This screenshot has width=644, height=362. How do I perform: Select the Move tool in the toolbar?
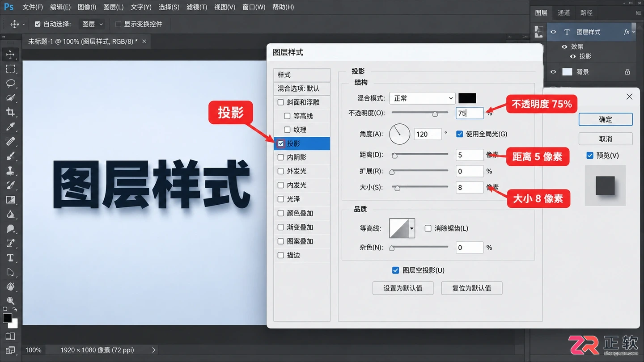10,55
